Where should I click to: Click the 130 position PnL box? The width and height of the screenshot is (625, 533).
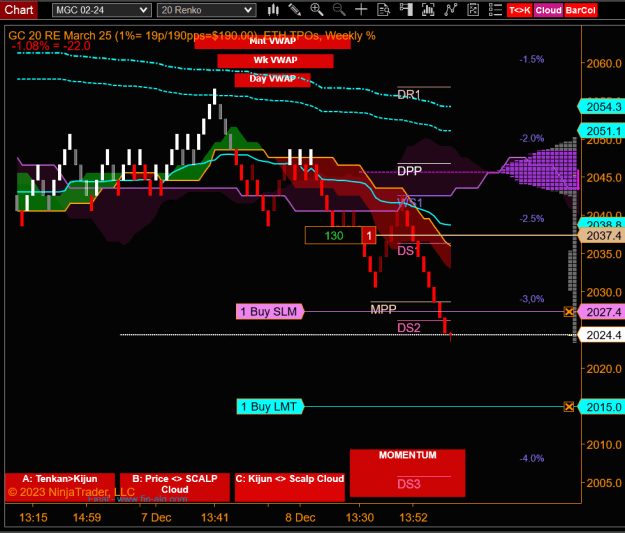pyautogui.click(x=334, y=236)
